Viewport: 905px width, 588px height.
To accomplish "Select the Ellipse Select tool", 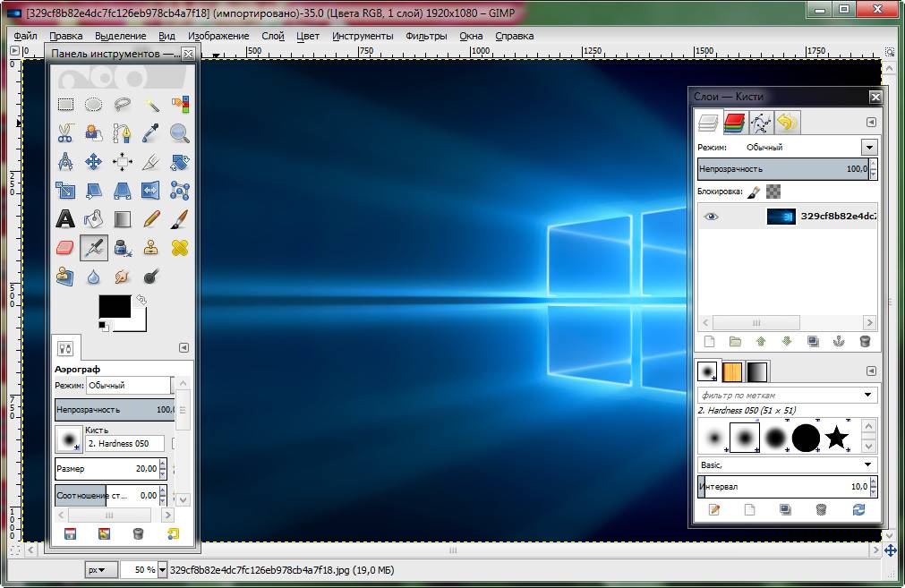I will (93, 105).
